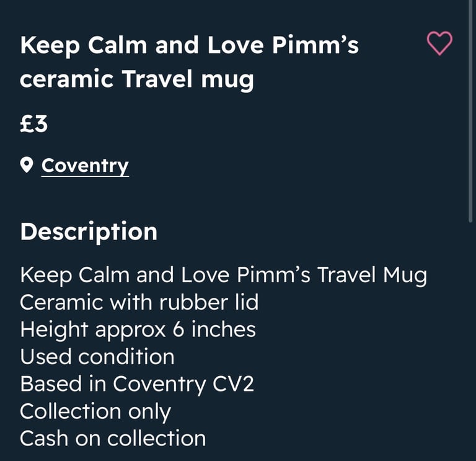Click the Description section heading
Screen dimensions: 476x461
[x=89, y=232]
